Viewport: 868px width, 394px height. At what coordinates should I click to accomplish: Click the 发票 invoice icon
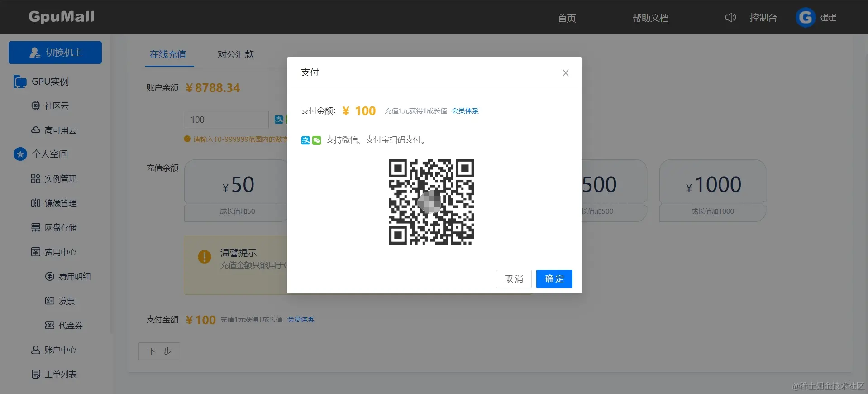pyautogui.click(x=50, y=301)
